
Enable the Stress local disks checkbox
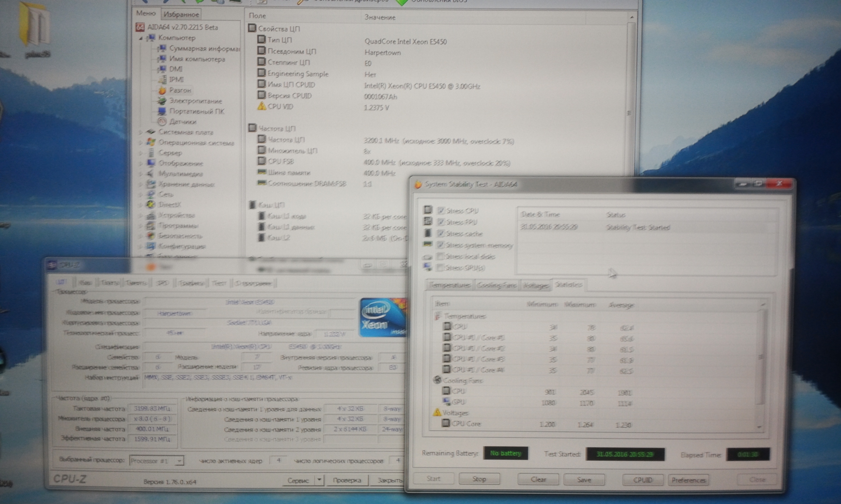tap(440, 256)
